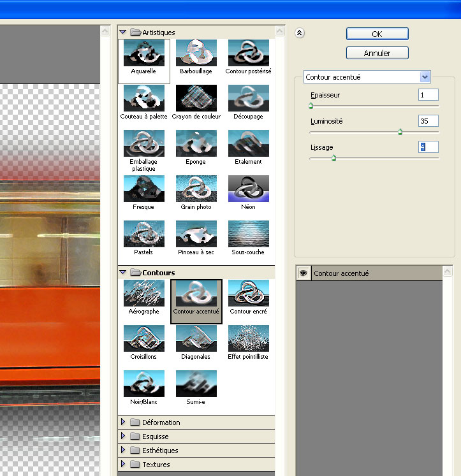
Task: Click the effect layers list scroll-up arrow
Action: [448, 271]
